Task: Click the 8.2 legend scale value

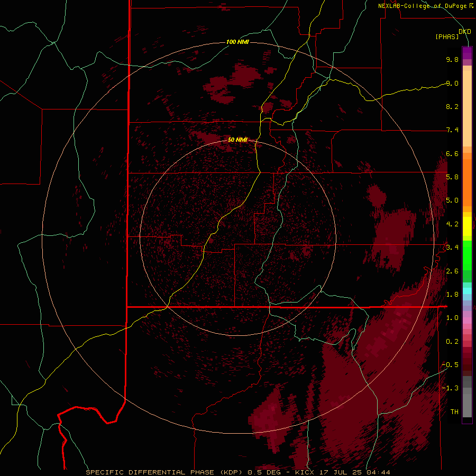Action: click(x=452, y=106)
